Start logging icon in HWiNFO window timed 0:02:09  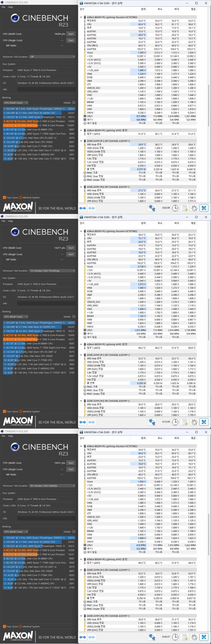[185, 208]
